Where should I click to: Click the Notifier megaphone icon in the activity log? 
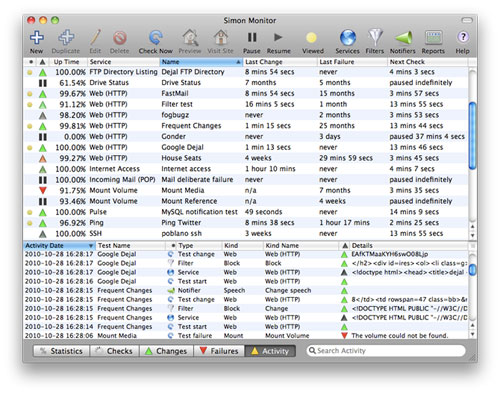171,290
